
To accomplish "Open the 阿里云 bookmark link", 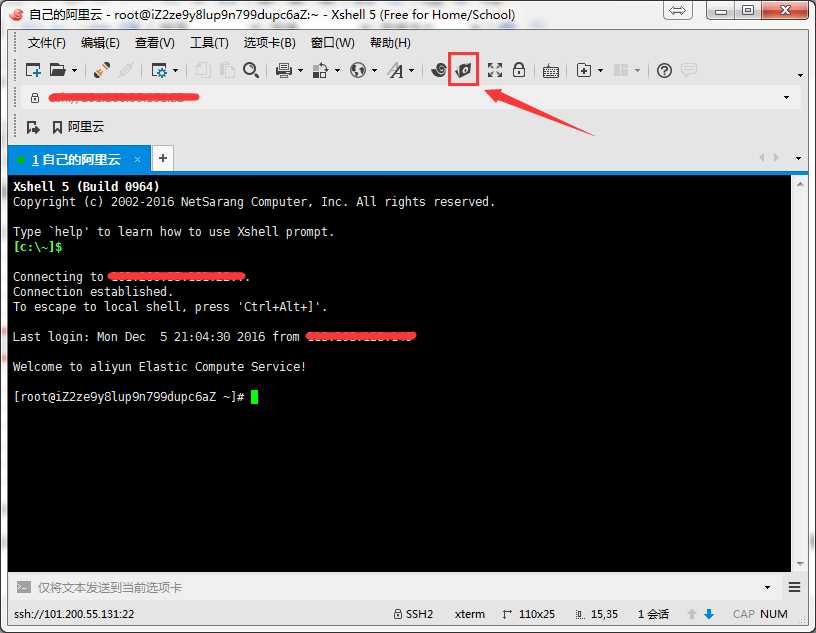I will click(79, 127).
